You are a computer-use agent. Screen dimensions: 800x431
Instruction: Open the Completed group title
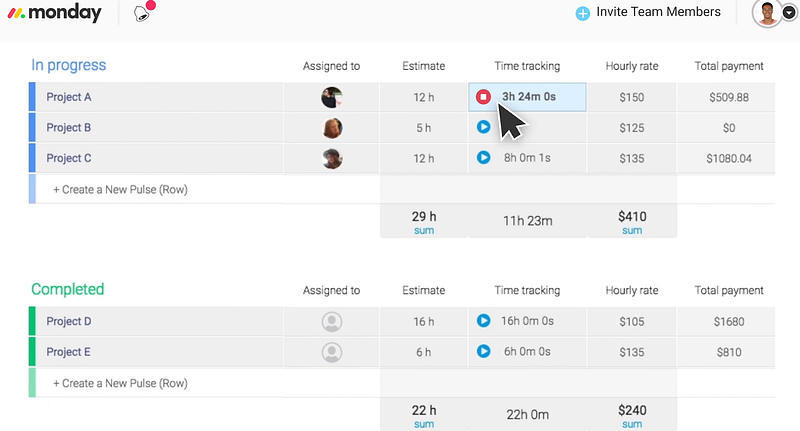[68, 290]
